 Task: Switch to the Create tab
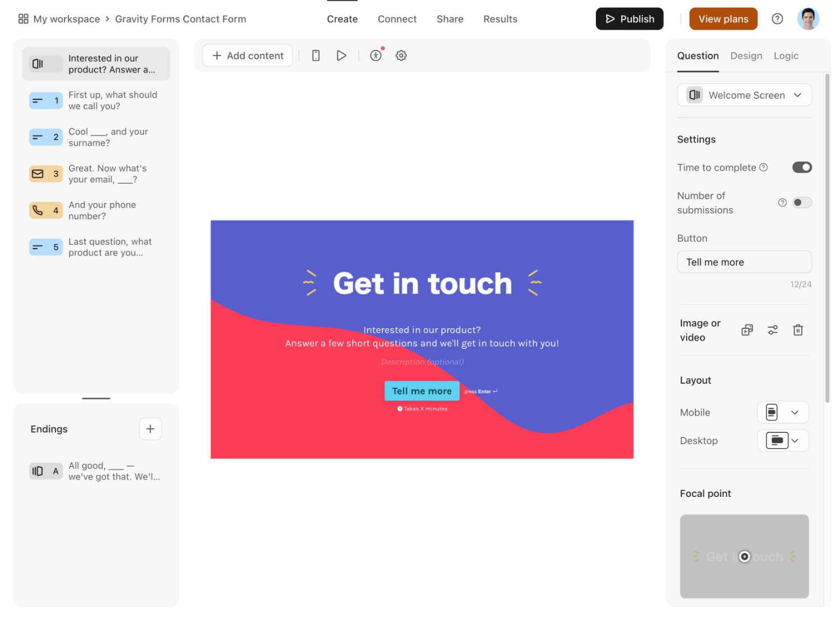coord(342,19)
